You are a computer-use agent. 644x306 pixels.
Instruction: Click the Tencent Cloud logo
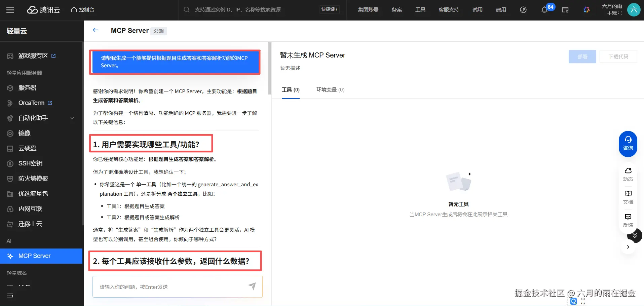(43, 10)
